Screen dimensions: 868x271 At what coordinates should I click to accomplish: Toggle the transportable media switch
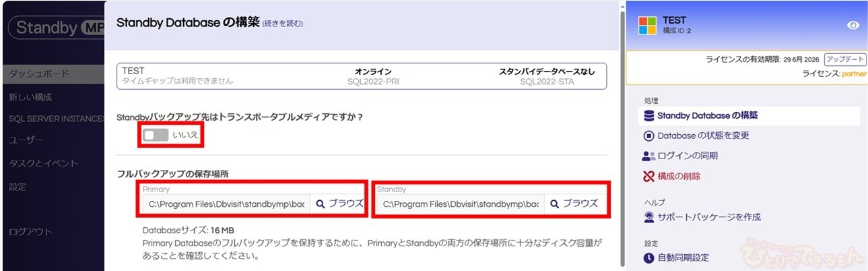(156, 135)
